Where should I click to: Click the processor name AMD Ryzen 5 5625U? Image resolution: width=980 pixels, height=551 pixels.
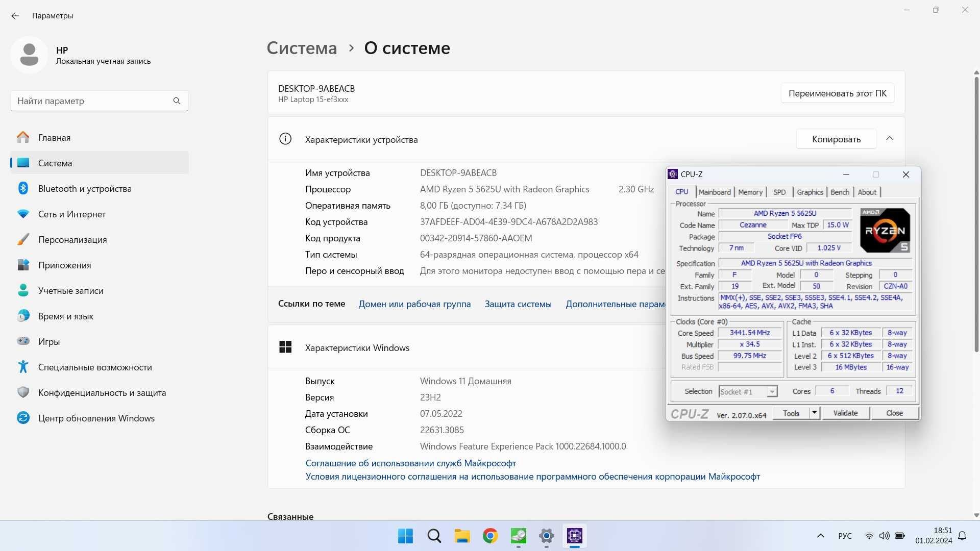click(785, 213)
